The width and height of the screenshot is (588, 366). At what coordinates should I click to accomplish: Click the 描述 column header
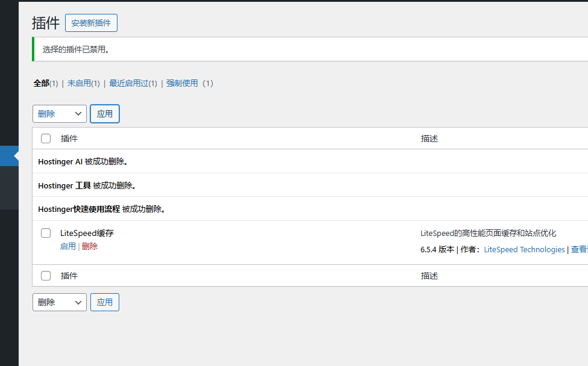tap(428, 138)
